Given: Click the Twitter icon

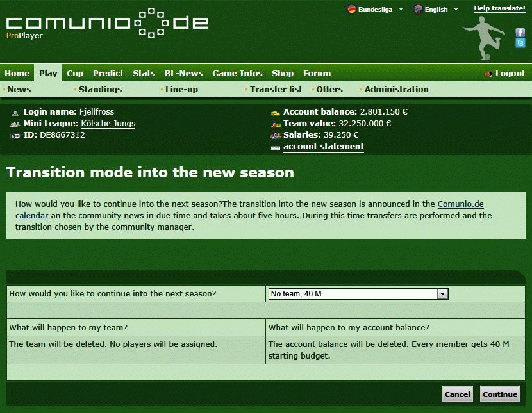Looking at the screenshot, I should [520, 43].
